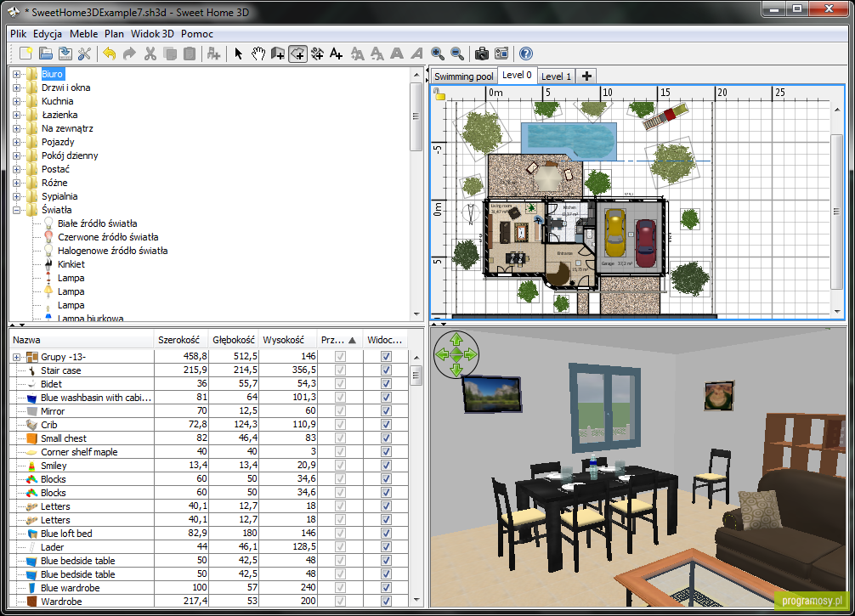Toggle visibility checkbox for Grupy -13-
Viewport: 855px width, 616px height.
[x=386, y=357]
